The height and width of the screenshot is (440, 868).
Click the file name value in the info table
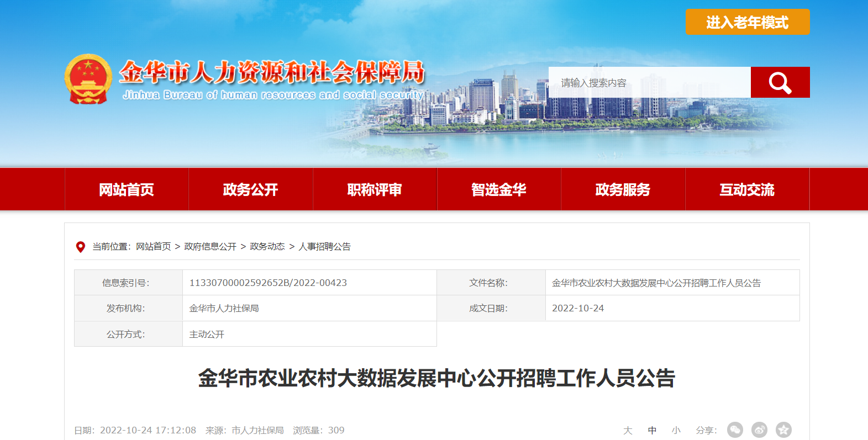656,283
